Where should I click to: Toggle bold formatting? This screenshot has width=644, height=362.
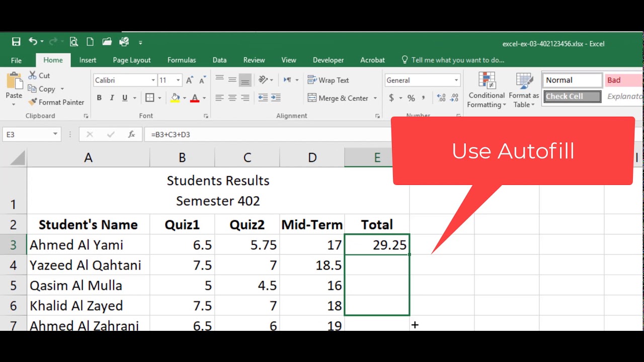click(99, 98)
